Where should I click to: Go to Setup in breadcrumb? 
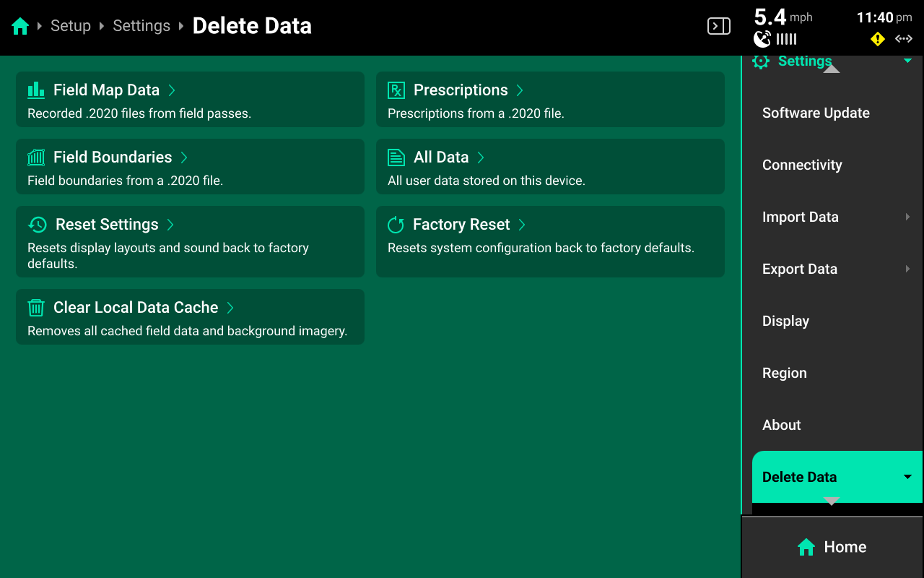pyautogui.click(x=71, y=26)
